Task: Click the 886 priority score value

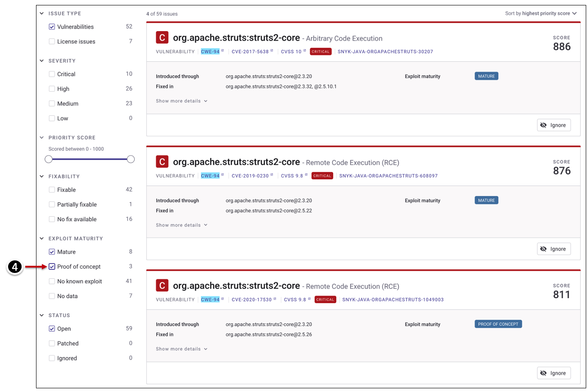Action: pyautogui.click(x=562, y=47)
